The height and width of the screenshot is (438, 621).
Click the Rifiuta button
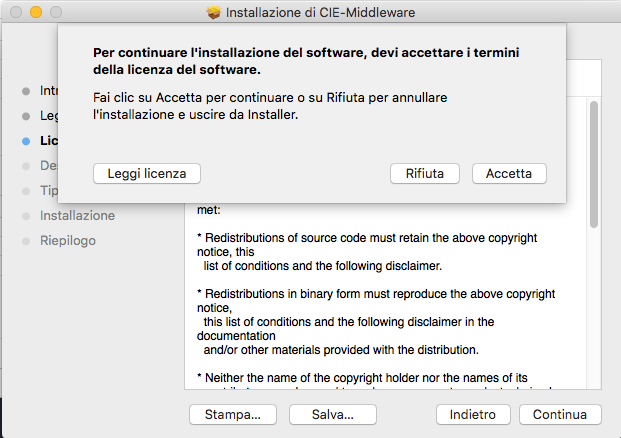click(425, 173)
